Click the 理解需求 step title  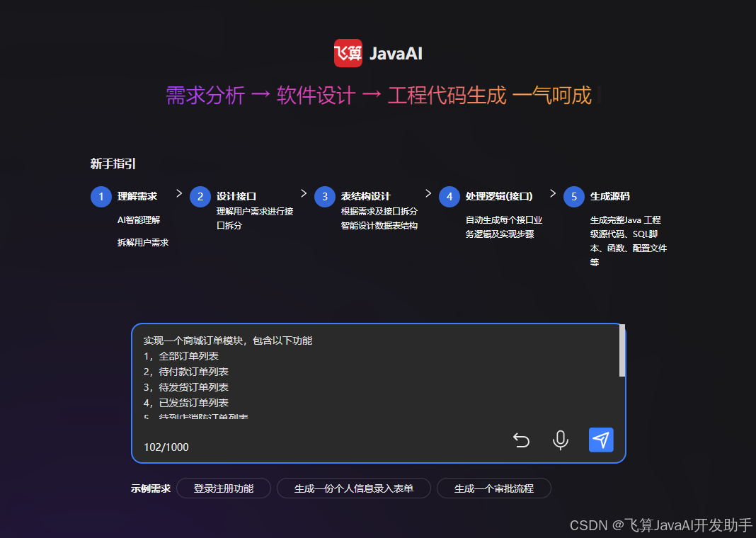(x=137, y=196)
